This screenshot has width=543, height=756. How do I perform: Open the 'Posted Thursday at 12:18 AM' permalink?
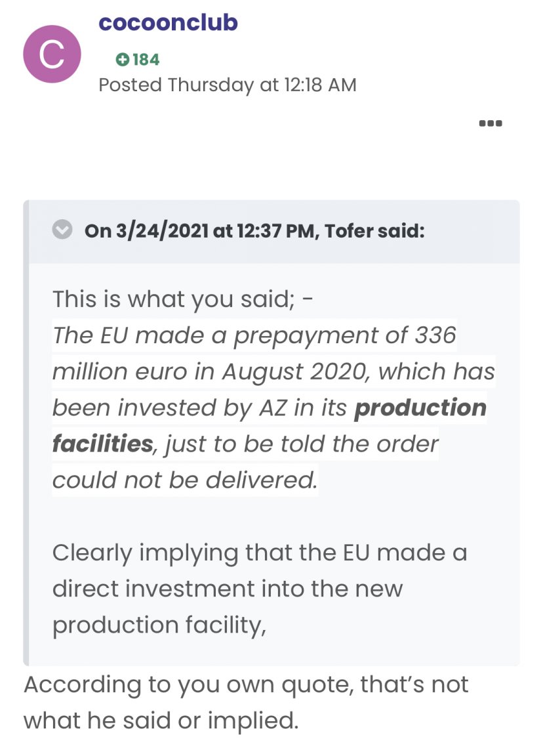[x=227, y=85]
